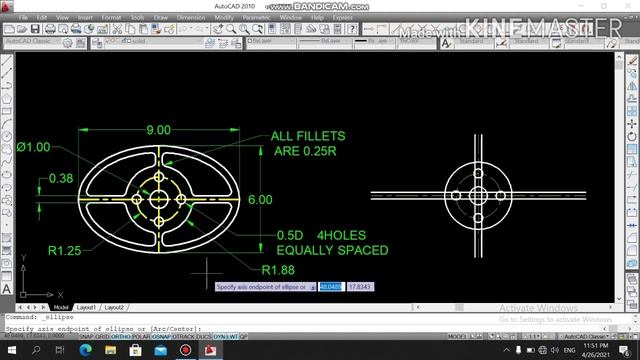Open the Draw menu

pos(160,18)
